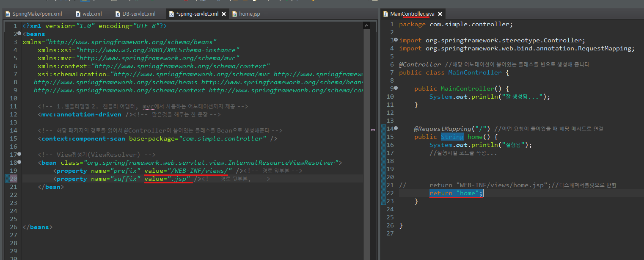Collapse the home method fold at line 14

click(396, 129)
